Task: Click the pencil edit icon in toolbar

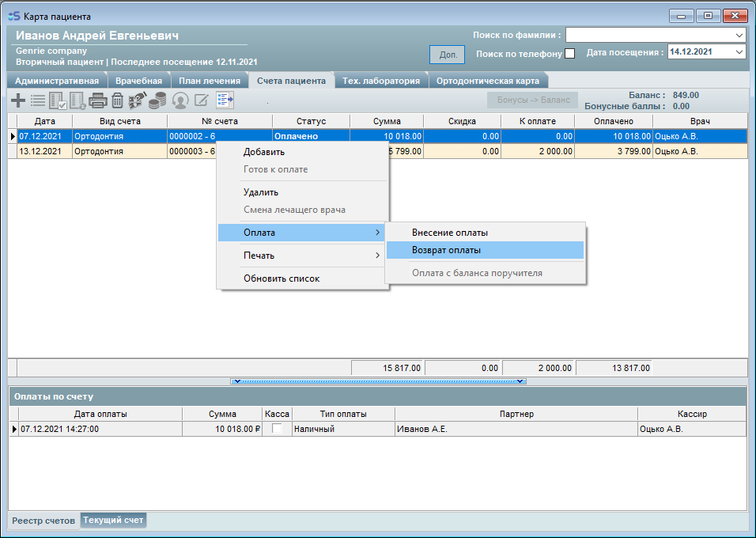Action: click(202, 100)
